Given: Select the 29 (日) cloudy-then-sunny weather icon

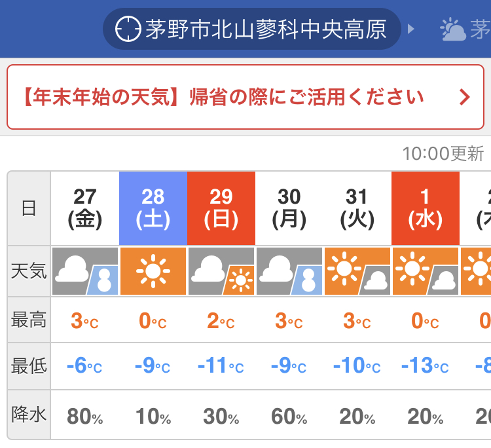Looking at the screenshot, I should click(221, 271).
